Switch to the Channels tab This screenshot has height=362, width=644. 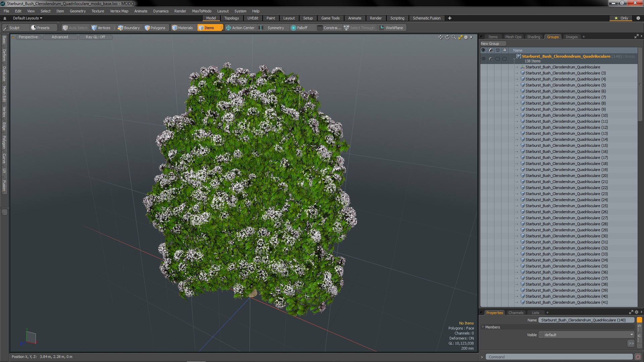[516, 313]
